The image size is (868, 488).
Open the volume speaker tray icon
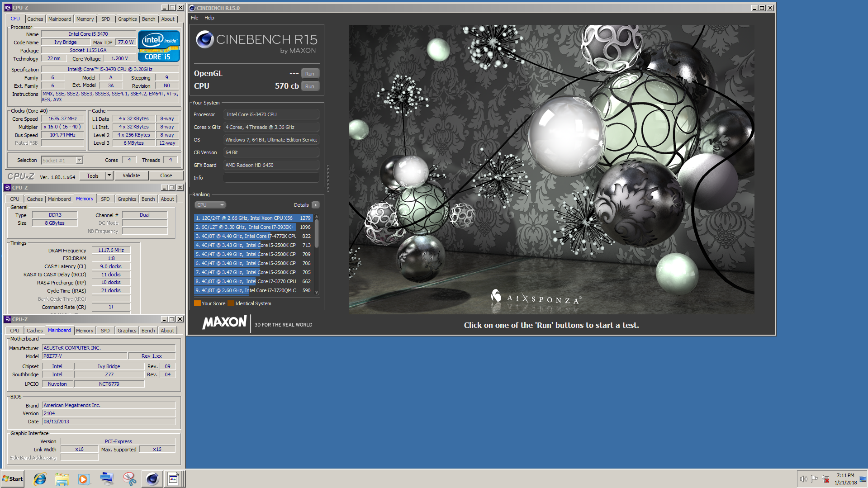pyautogui.click(x=803, y=479)
